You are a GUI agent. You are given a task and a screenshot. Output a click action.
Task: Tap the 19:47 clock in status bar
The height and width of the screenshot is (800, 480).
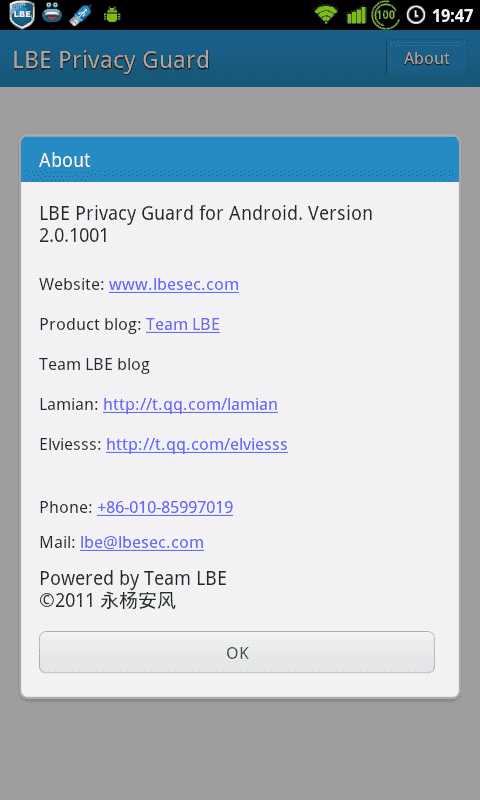click(x=452, y=15)
